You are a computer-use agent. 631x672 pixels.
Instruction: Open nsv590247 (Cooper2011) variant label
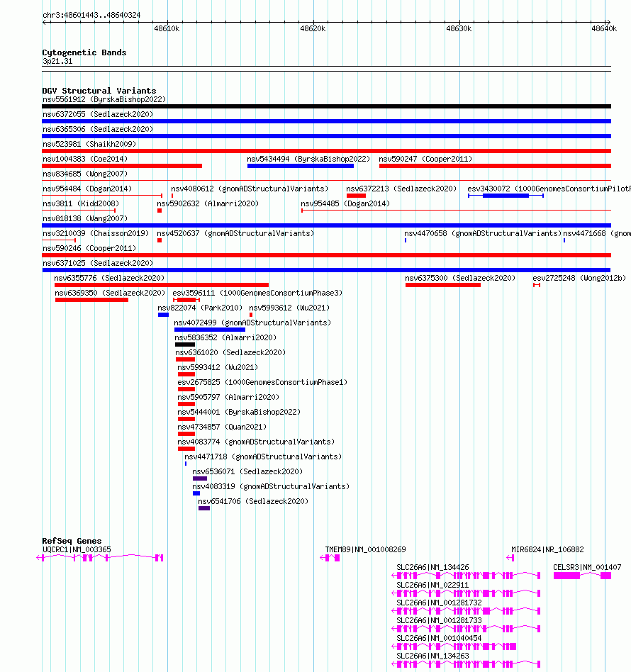click(x=425, y=159)
